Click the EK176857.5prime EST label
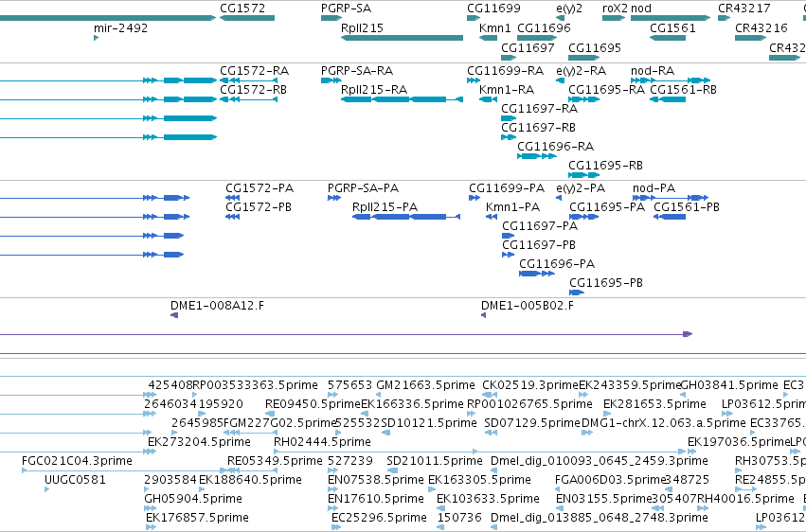806x532 pixels. point(197,518)
